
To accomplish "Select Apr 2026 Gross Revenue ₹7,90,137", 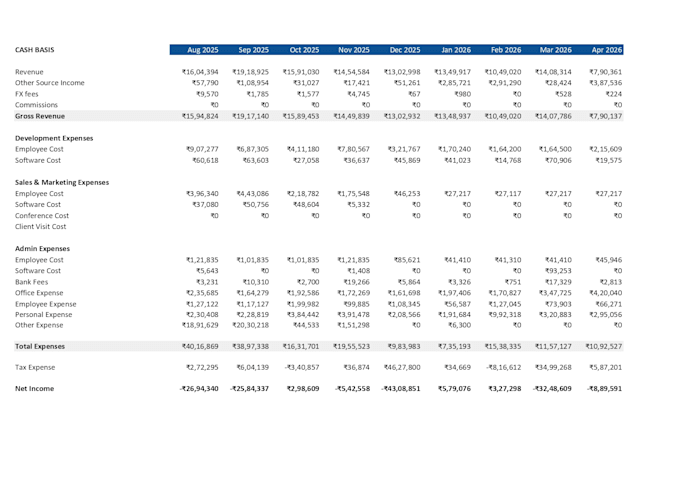I will [605, 116].
